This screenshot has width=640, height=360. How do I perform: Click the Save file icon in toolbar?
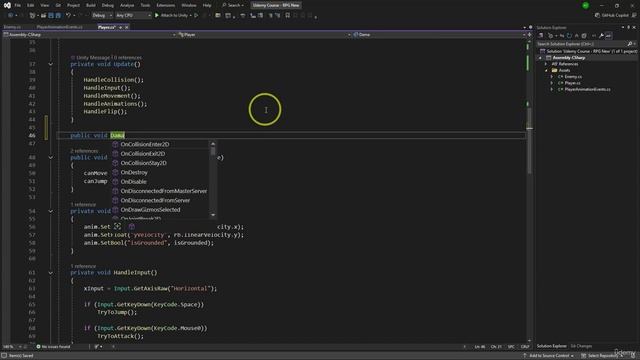click(51, 16)
